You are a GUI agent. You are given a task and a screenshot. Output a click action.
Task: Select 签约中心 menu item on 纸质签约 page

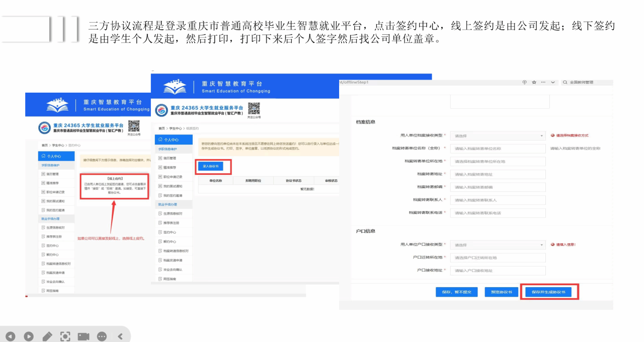pos(174,232)
